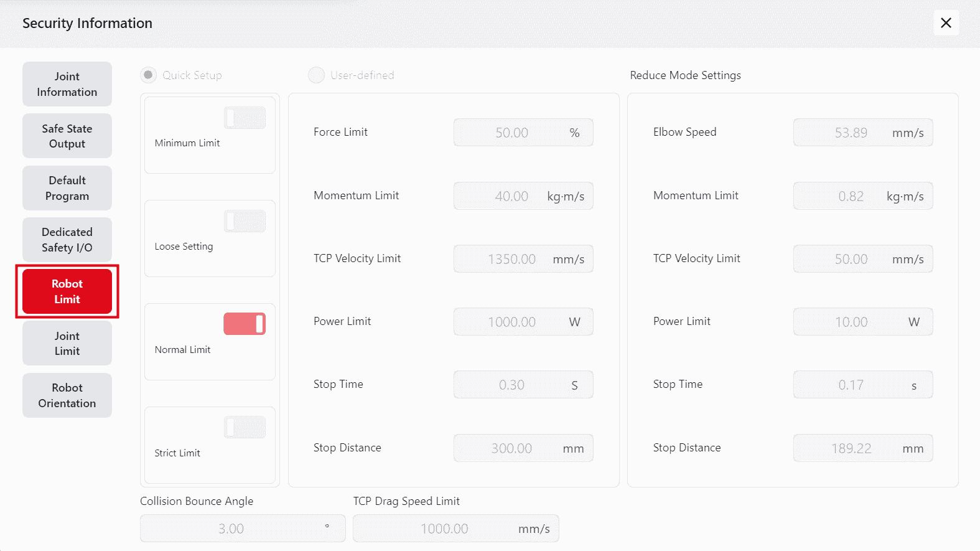Toggle the Strict Limit switch
This screenshot has height=551, width=980.
tap(245, 427)
